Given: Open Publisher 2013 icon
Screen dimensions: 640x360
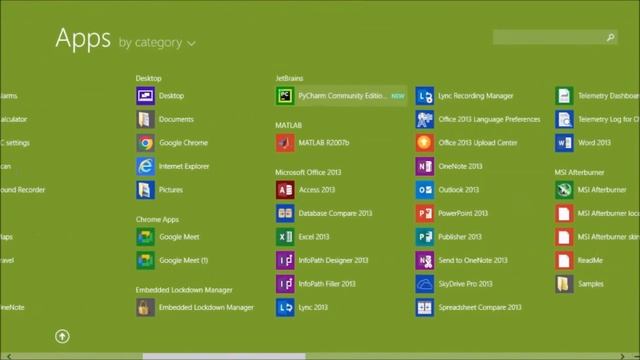Looking at the screenshot, I should (x=424, y=237).
